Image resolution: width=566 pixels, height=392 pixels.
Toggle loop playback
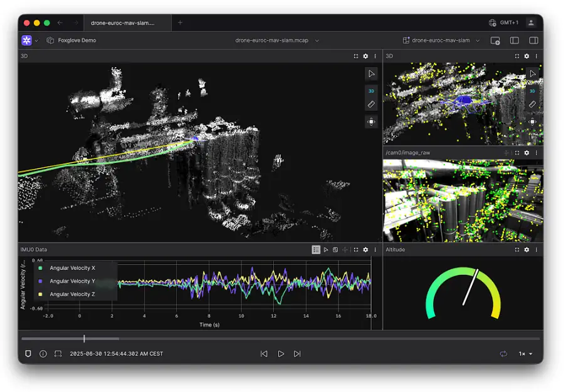pos(503,354)
